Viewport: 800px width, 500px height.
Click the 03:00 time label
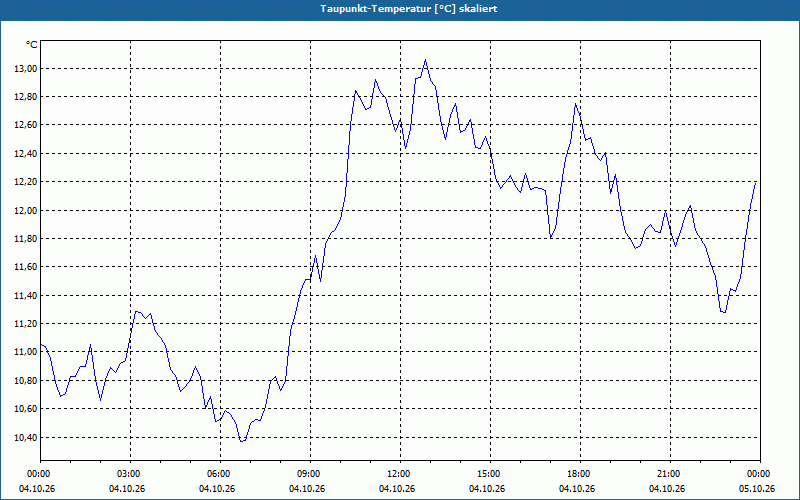[130, 474]
